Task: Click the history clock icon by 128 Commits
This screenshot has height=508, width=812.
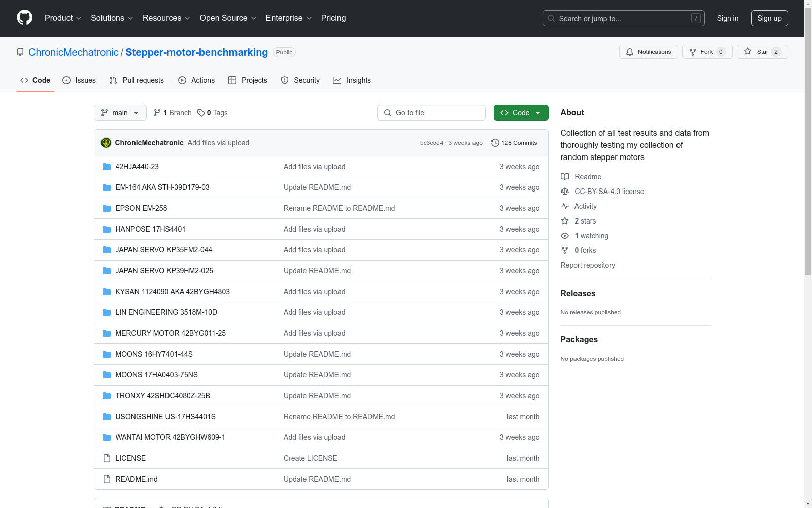Action: tap(495, 143)
